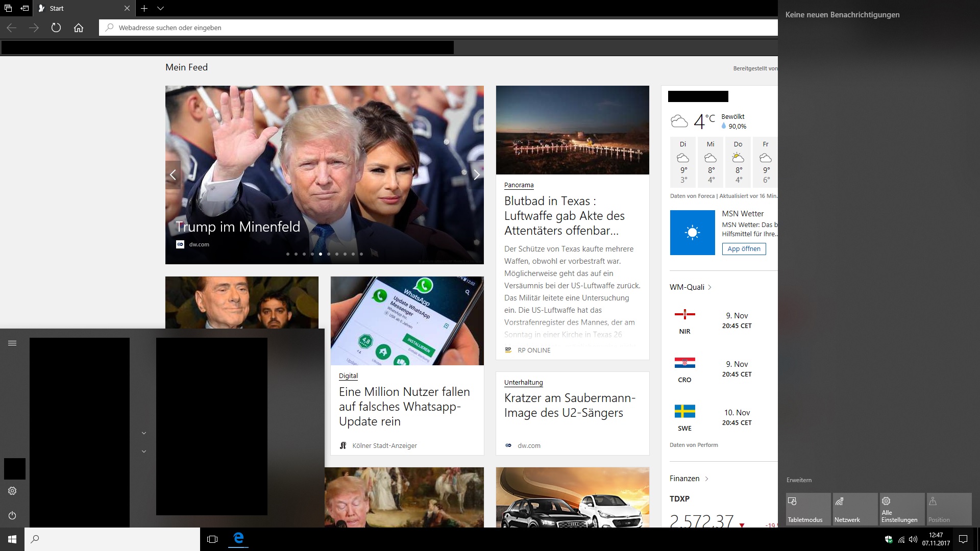The height and width of the screenshot is (551, 980).
Task: Toggle Netzwerk quick action tile
Action: click(855, 509)
